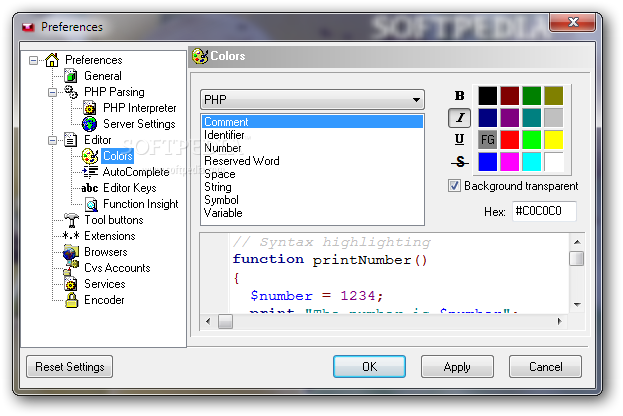The image size is (623, 416).
Task: Pick the bright red color swatch
Action: click(510, 140)
